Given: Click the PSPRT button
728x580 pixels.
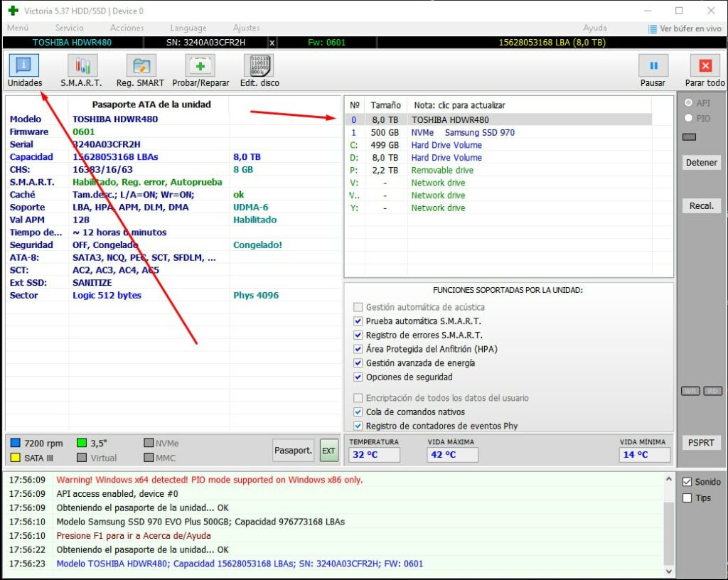Looking at the screenshot, I should [701, 443].
